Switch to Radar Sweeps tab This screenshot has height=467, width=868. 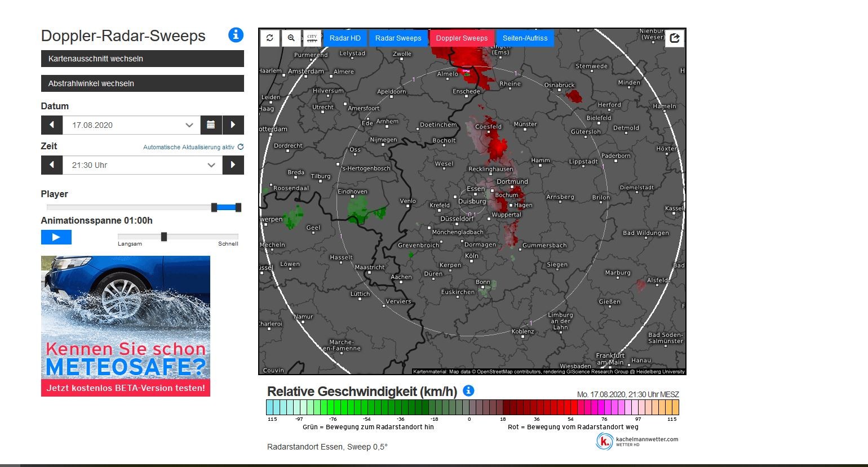[398, 38]
